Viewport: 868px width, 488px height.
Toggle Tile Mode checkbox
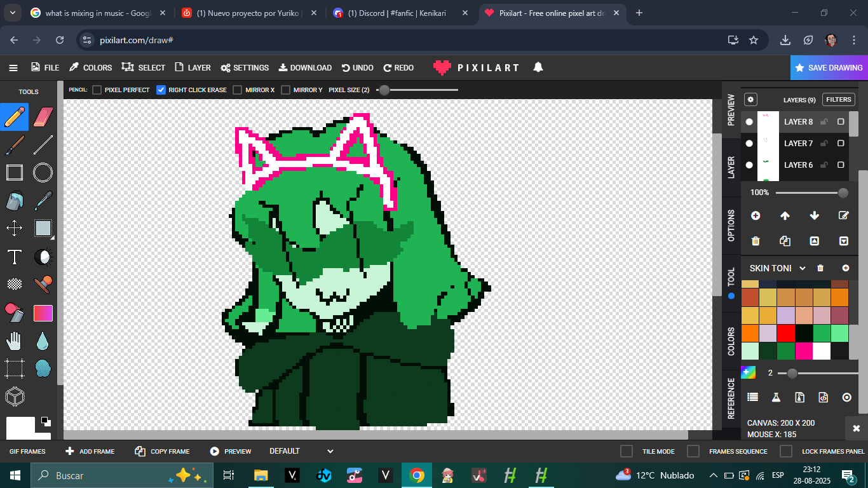pyautogui.click(x=627, y=451)
